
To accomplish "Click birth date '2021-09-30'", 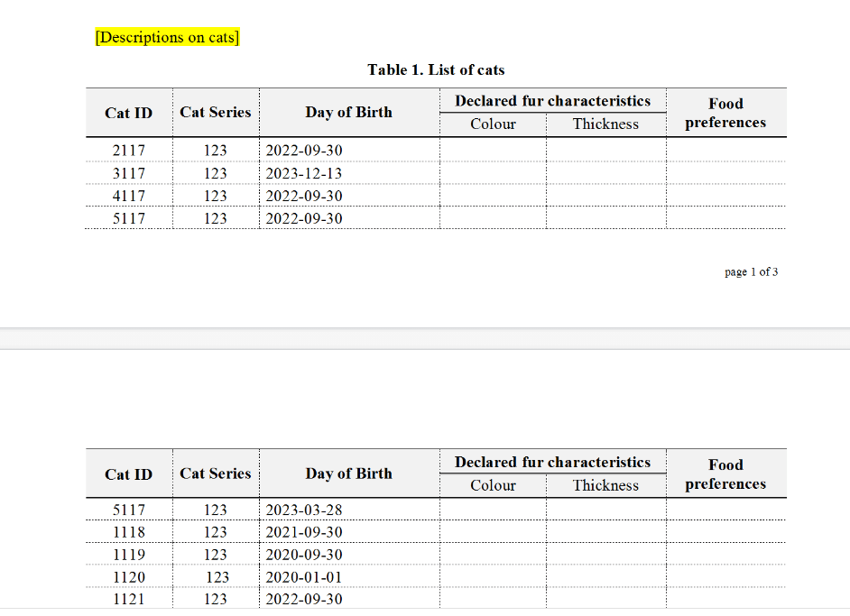I will [303, 532].
